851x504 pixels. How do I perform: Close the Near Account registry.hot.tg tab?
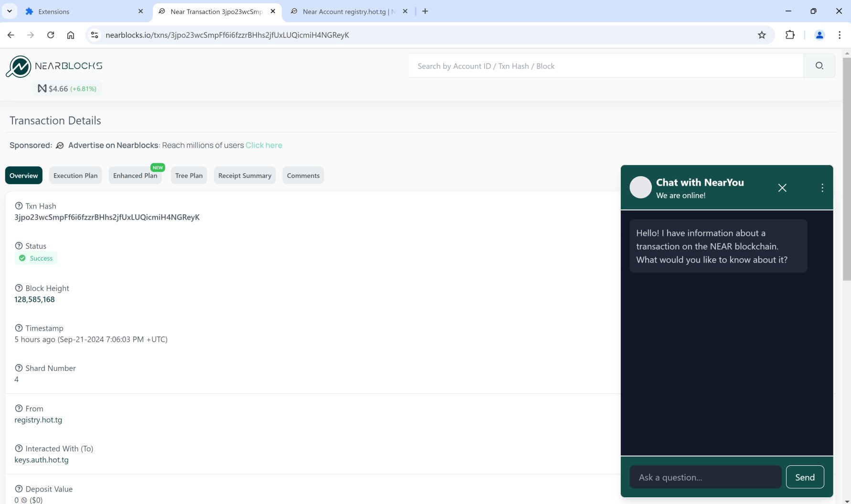[405, 11]
